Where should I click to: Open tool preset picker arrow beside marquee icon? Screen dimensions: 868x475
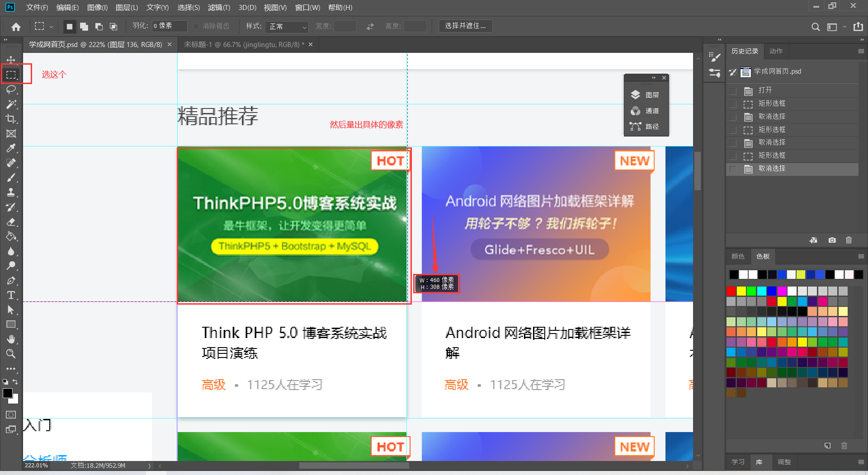click(x=51, y=27)
